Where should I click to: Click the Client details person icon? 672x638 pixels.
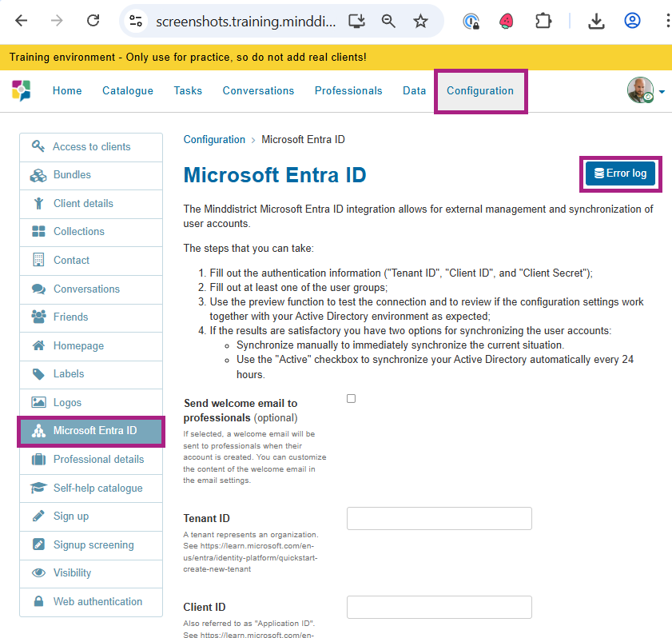coord(38,203)
